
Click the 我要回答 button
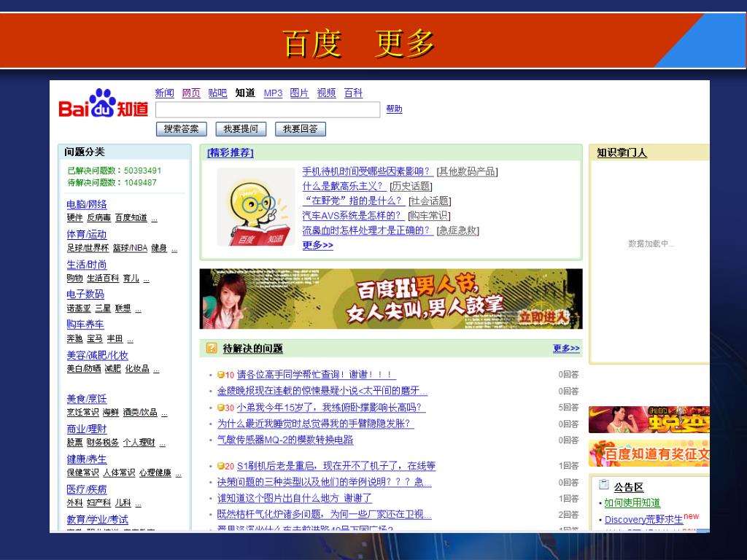300,129
